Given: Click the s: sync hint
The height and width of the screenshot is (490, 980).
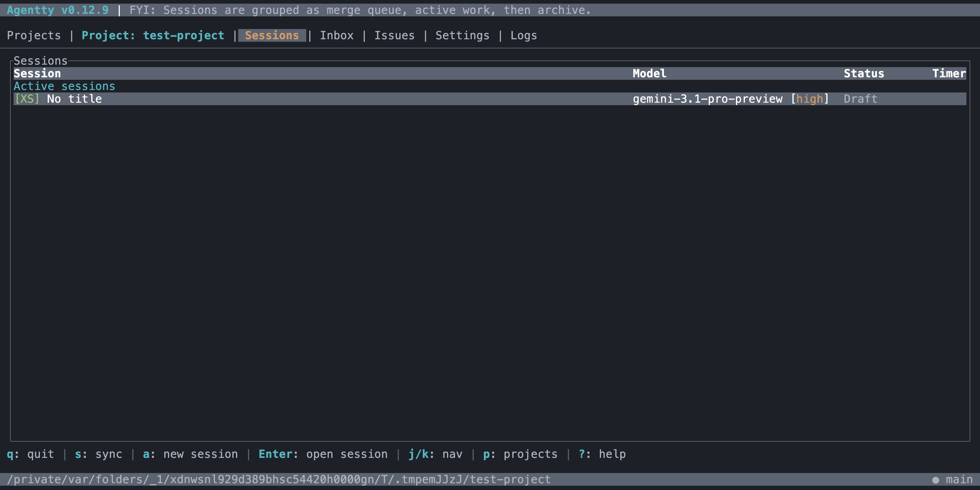Looking at the screenshot, I should (x=99, y=454).
